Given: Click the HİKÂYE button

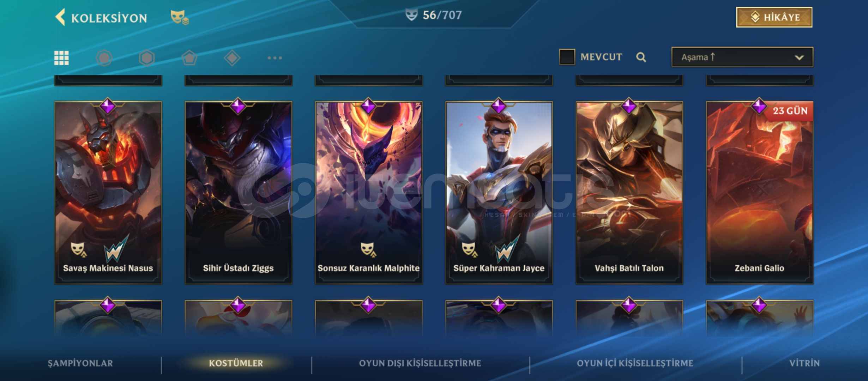Looking at the screenshot, I should pyautogui.click(x=774, y=17).
